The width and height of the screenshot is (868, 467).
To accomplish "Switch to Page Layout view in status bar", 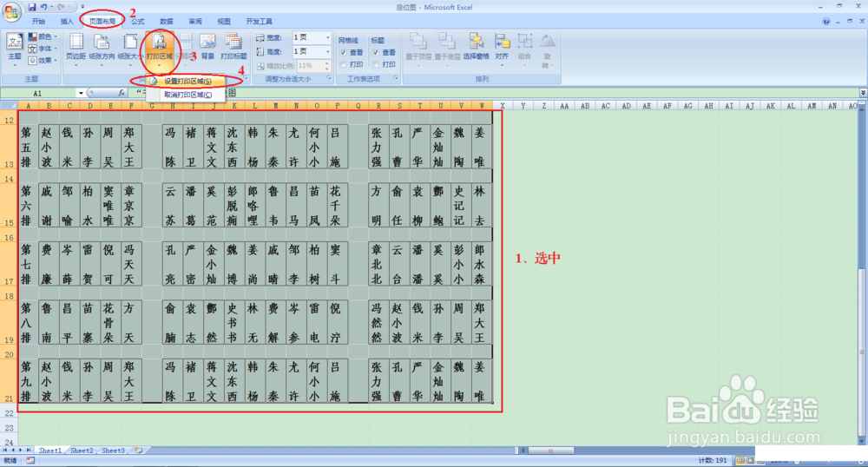I will [750, 460].
